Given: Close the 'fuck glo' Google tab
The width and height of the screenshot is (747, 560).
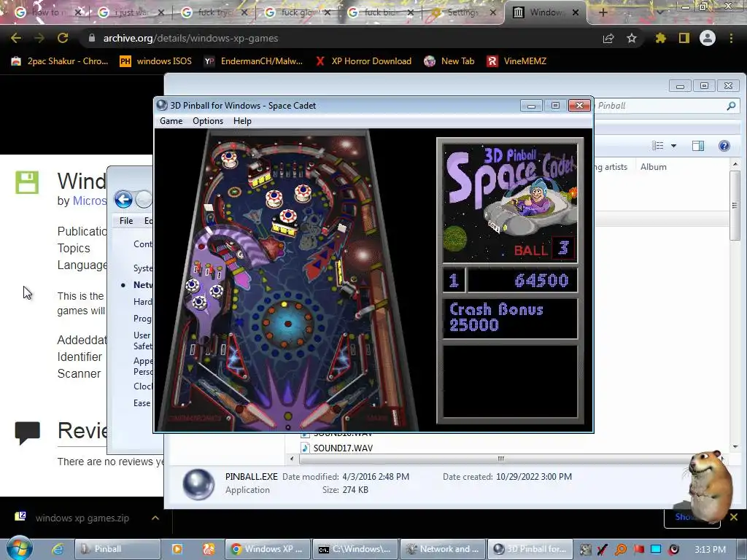Looking at the screenshot, I should pyautogui.click(x=328, y=12).
